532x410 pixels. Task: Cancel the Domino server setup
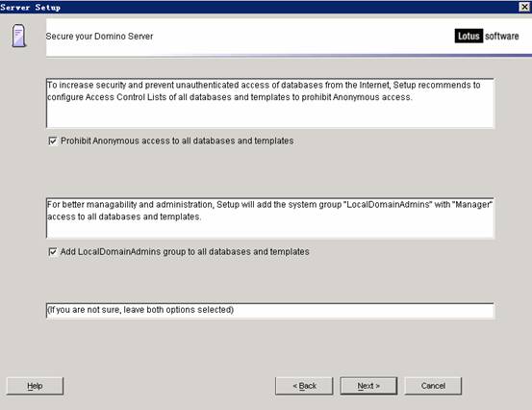tap(433, 386)
